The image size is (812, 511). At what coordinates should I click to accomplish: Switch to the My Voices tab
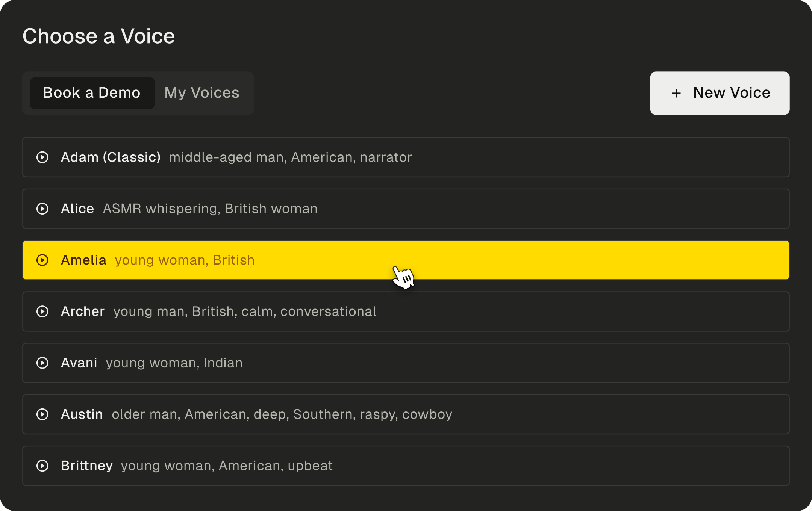click(202, 93)
